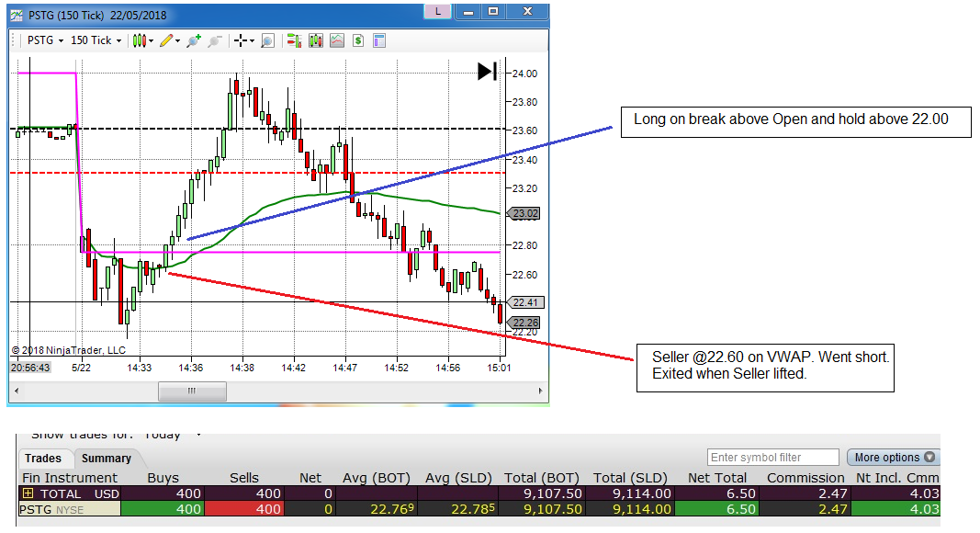Click the PSTG row 6.50 Net Total cell
980x533 pixels.
718,509
